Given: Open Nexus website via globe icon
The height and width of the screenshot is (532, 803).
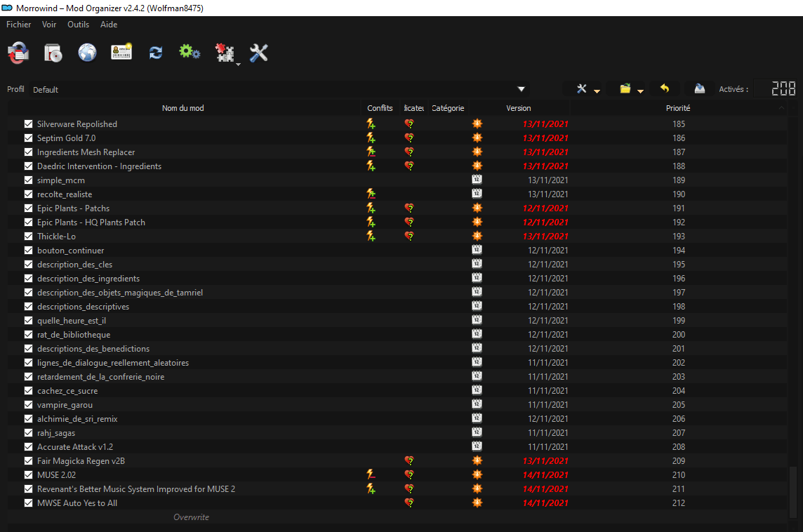Looking at the screenshot, I should [87, 53].
